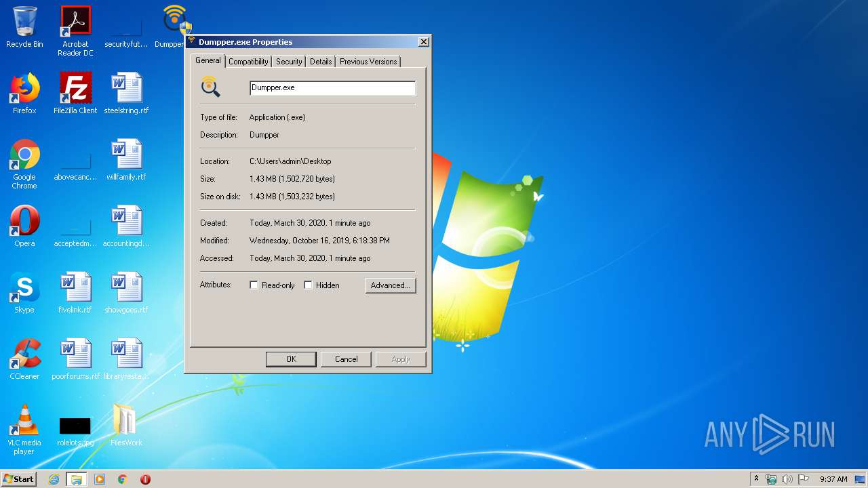Open FileZilla Client shortcut
The image size is (868, 488).
point(75,94)
